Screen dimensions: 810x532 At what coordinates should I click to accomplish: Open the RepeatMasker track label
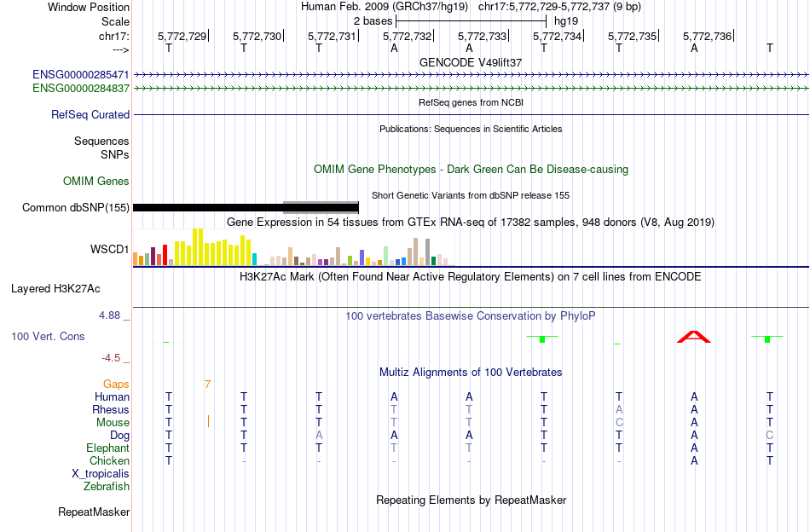coord(94,512)
